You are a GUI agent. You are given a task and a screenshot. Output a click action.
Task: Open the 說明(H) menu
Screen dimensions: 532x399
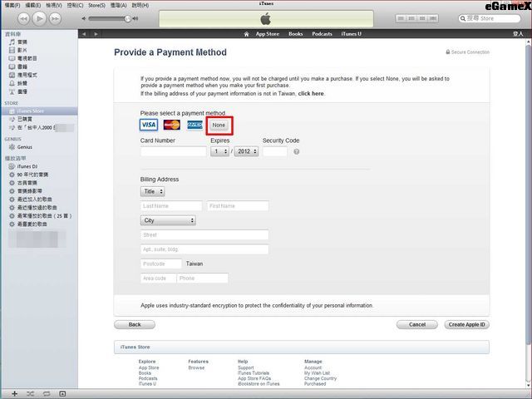[140, 6]
